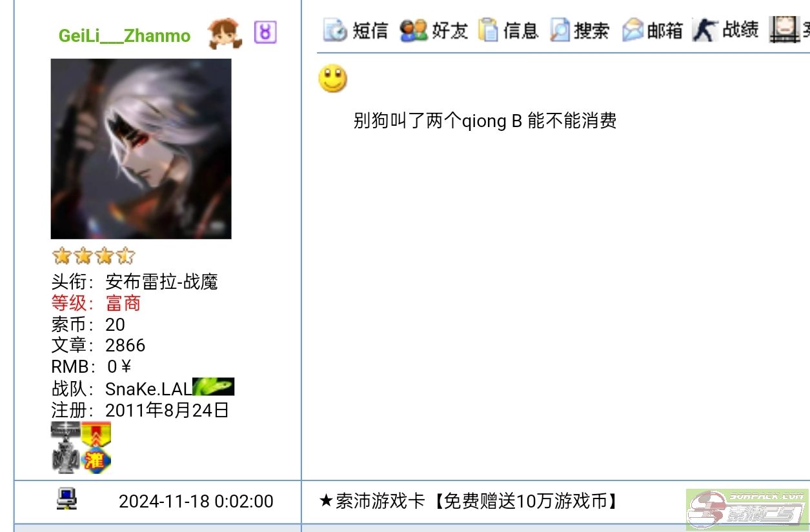The image size is (810, 532).
Task: Click the SnaKe.LAL team snake logo
Action: click(214, 387)
